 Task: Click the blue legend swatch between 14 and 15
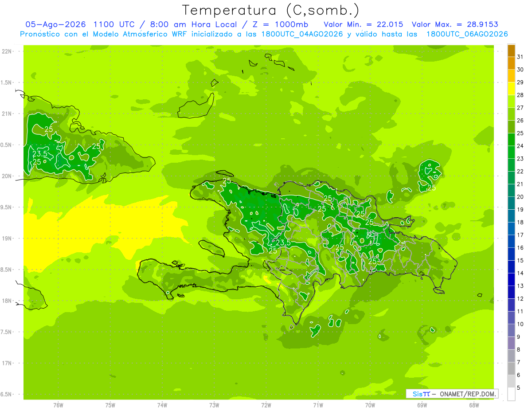pos(511,267)
